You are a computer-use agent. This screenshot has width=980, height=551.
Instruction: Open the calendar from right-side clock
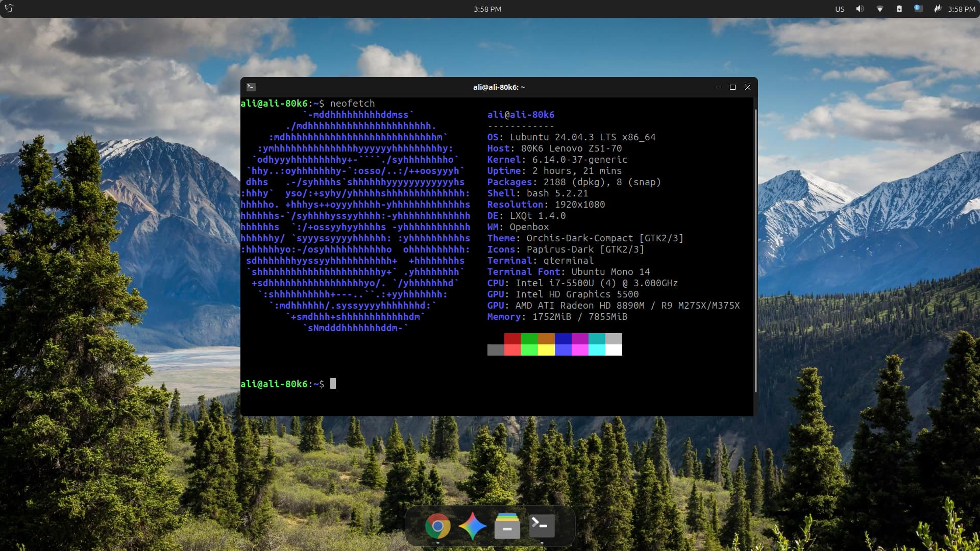tap(962, 9)
